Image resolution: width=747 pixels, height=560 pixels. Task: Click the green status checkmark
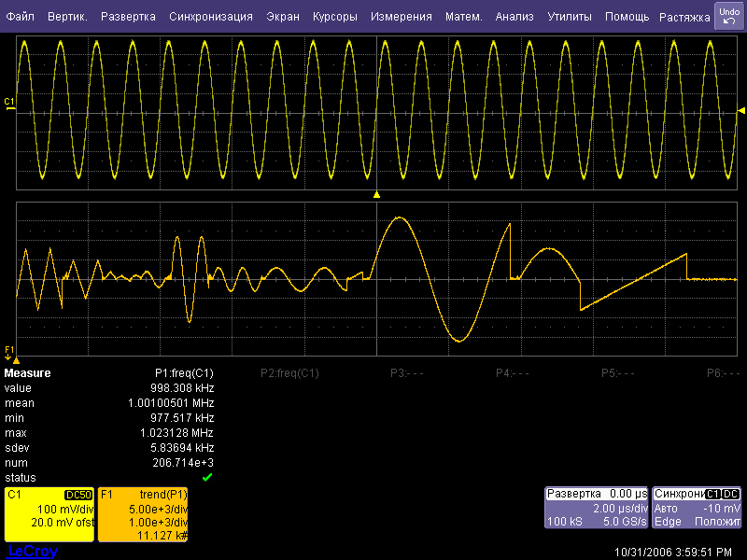pos(207,477)
